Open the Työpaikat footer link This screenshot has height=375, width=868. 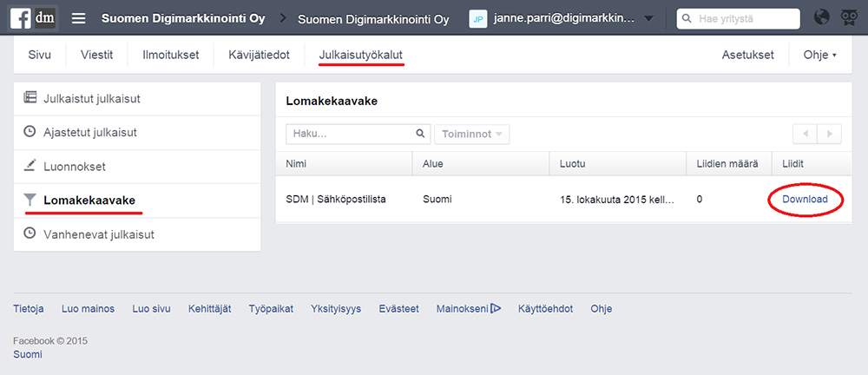[x=271, y=308]
